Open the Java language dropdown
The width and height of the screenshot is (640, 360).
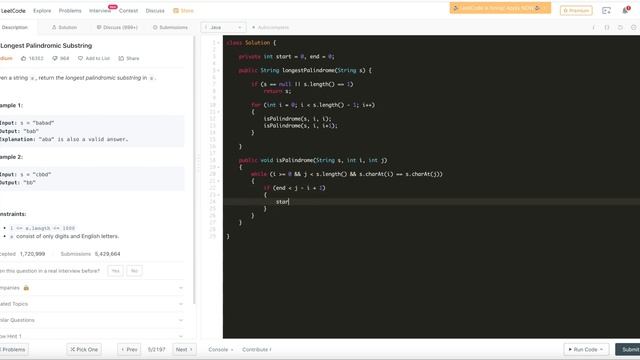click(x=223, y=27)
